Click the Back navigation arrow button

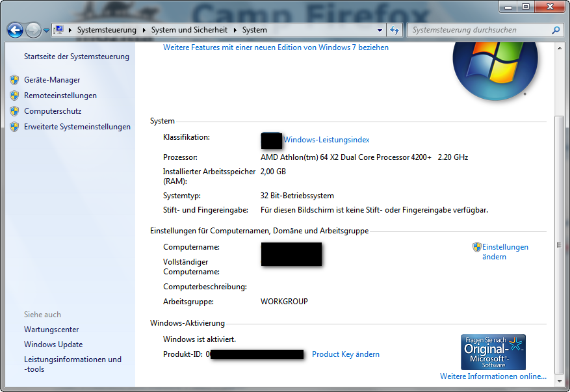(x=15, y=30)
